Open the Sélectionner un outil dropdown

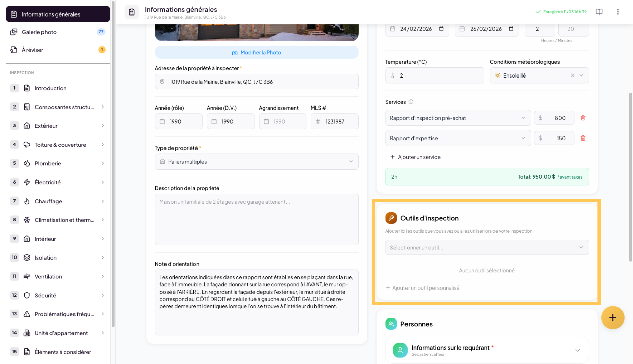486,247
